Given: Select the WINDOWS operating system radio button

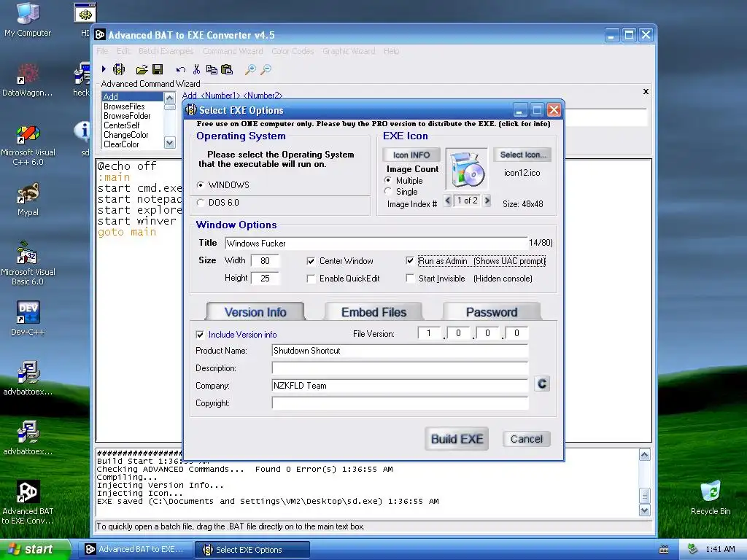Looking at the screenshot, I should 201,184.
